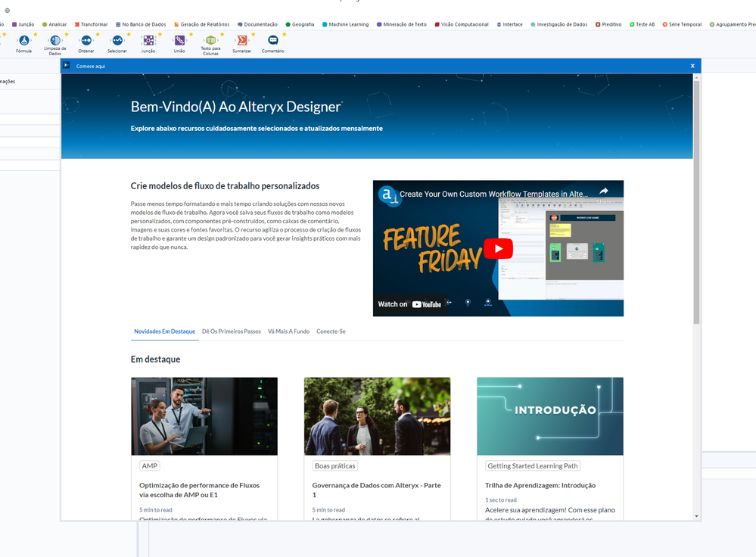Click the Alteryx channel avatar on video
The image size is (756, 557).
388,195
